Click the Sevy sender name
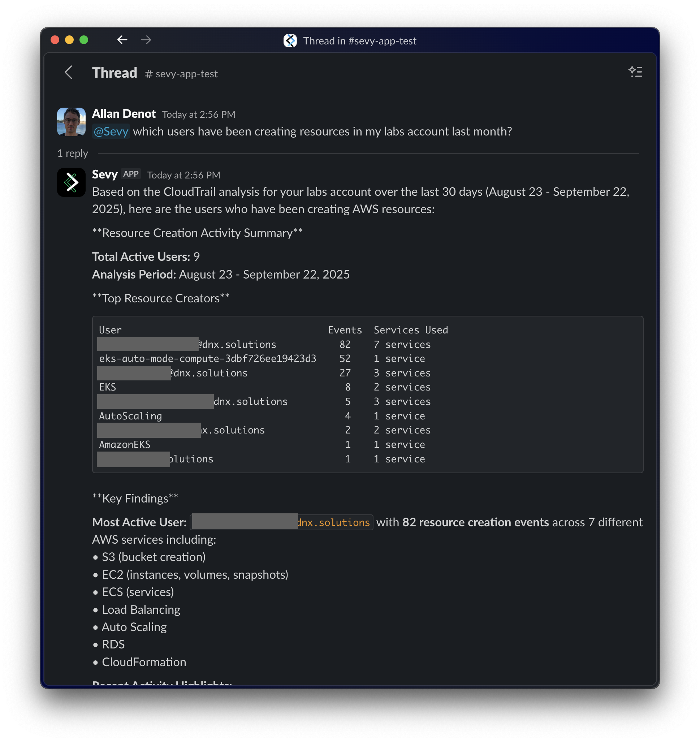Screen dimensions: 700x742 pos(104,174)
